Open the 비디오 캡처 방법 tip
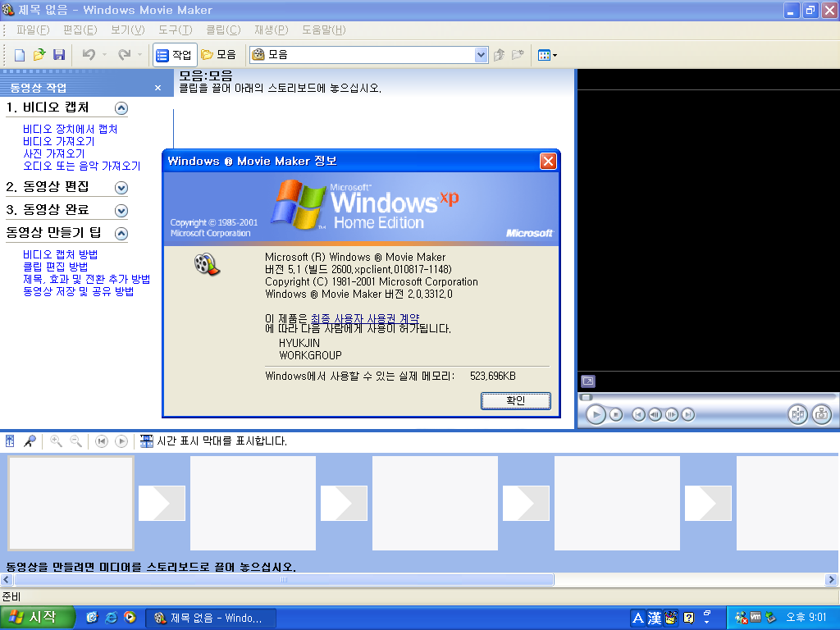Screen dimensions: 840x630 click(x=60, y=254)
